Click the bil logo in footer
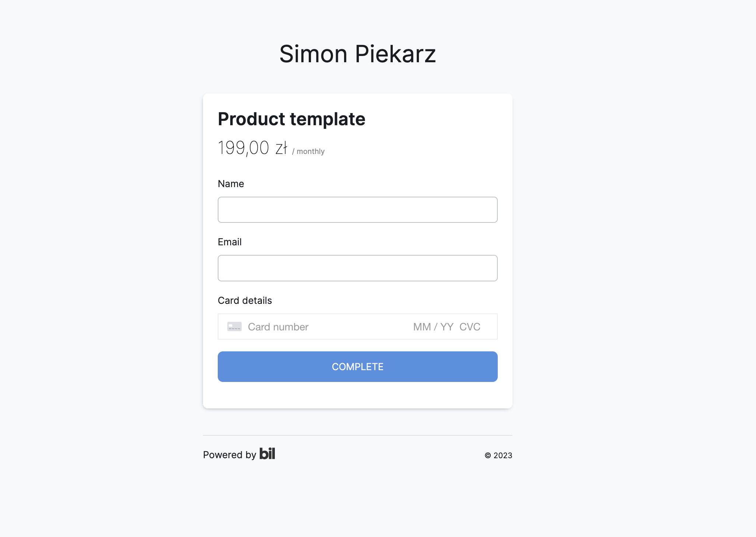This screenshot has height=537, width=756. [267, 454]
